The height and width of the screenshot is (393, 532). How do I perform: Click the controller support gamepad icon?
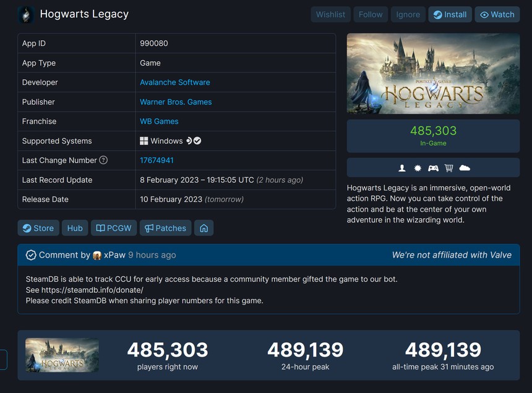433,168
